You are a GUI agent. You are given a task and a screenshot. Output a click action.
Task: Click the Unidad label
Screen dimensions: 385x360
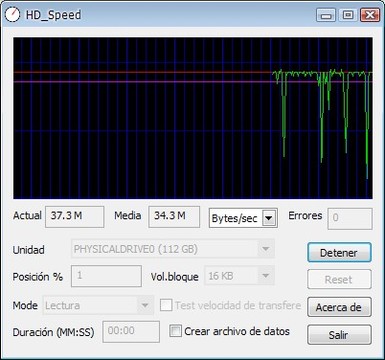coord(29,250)
